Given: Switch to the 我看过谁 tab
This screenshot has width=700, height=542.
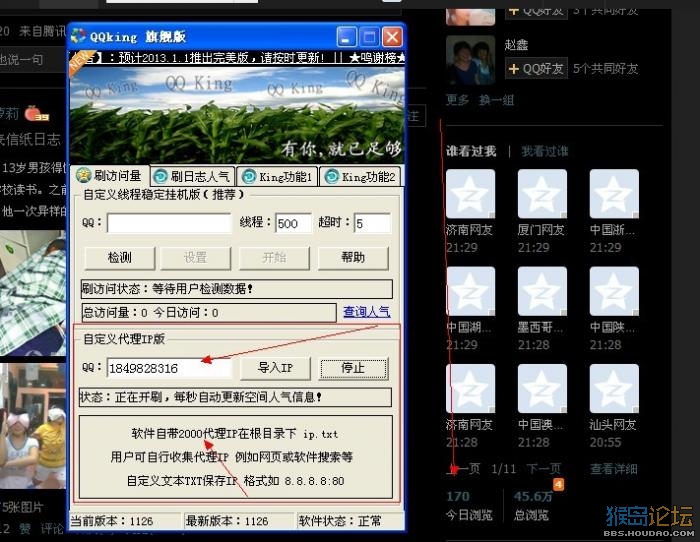Looking at the screenshot, I should coord(545,151).
